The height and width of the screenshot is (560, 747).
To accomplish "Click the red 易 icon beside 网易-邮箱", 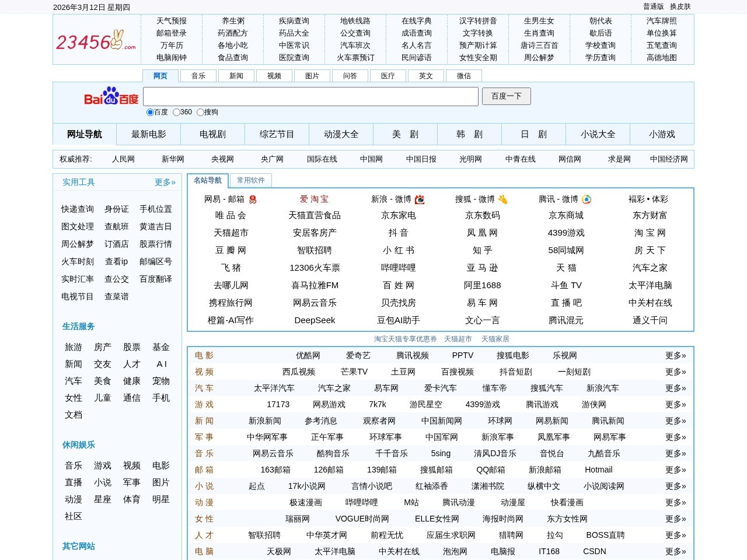I will (x=253, y=199).
